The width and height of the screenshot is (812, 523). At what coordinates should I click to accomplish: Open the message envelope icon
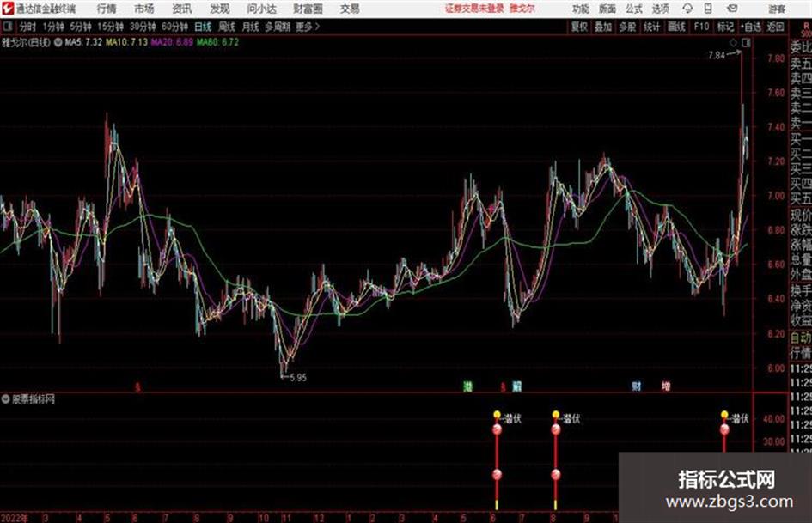pos(732,9)
